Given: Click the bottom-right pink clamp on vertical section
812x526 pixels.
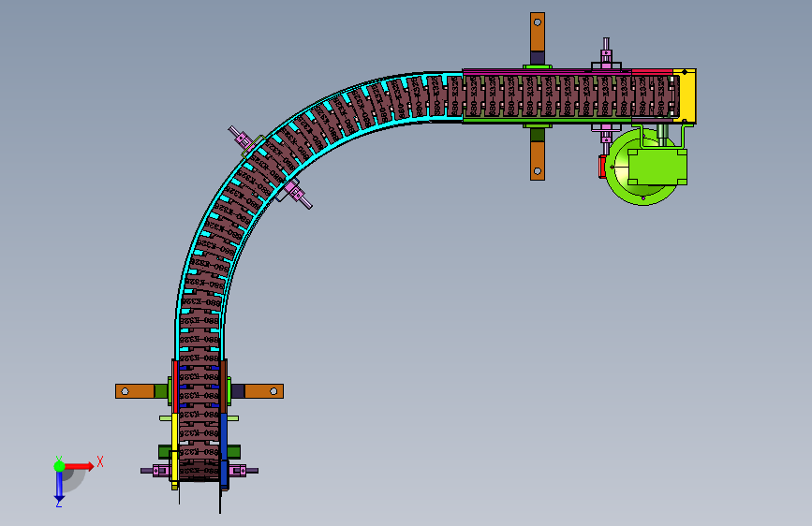Looking at the screenshot, I should click(x=238, y=471).
